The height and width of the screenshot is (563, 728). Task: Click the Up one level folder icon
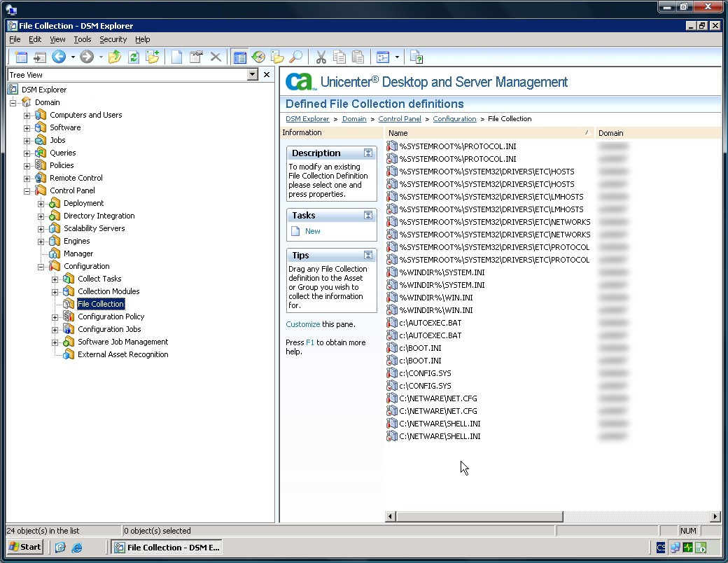click(x=115, y=57)
